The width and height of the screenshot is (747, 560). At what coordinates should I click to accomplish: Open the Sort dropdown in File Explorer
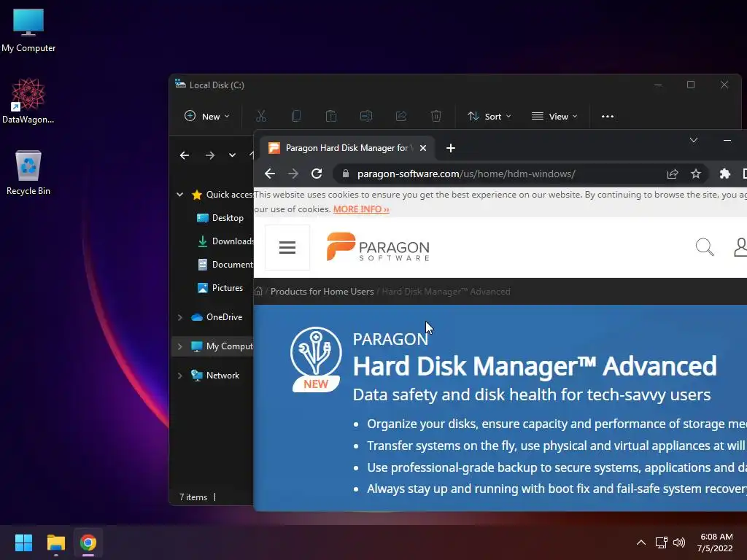[489, 116]
